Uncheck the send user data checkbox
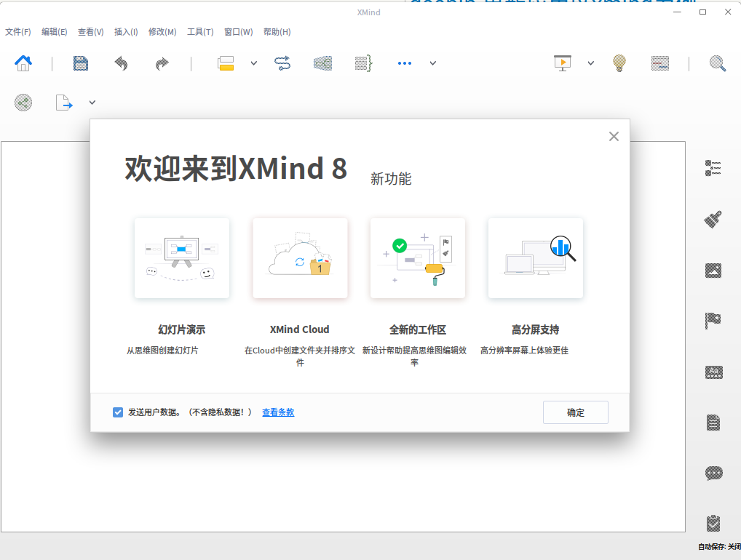 (118, 412)
